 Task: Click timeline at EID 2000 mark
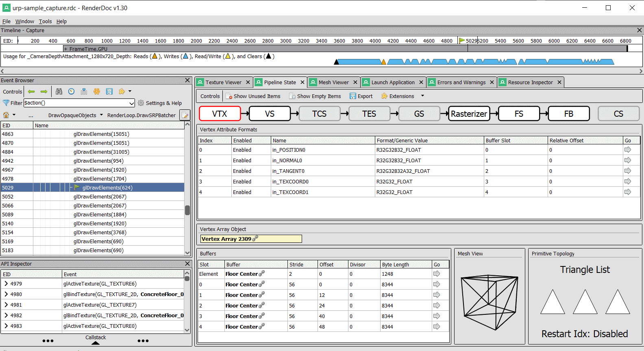[196, 41]
